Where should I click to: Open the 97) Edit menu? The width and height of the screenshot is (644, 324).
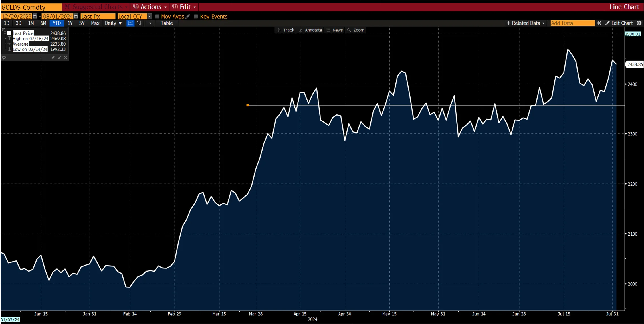coord(184,7)
